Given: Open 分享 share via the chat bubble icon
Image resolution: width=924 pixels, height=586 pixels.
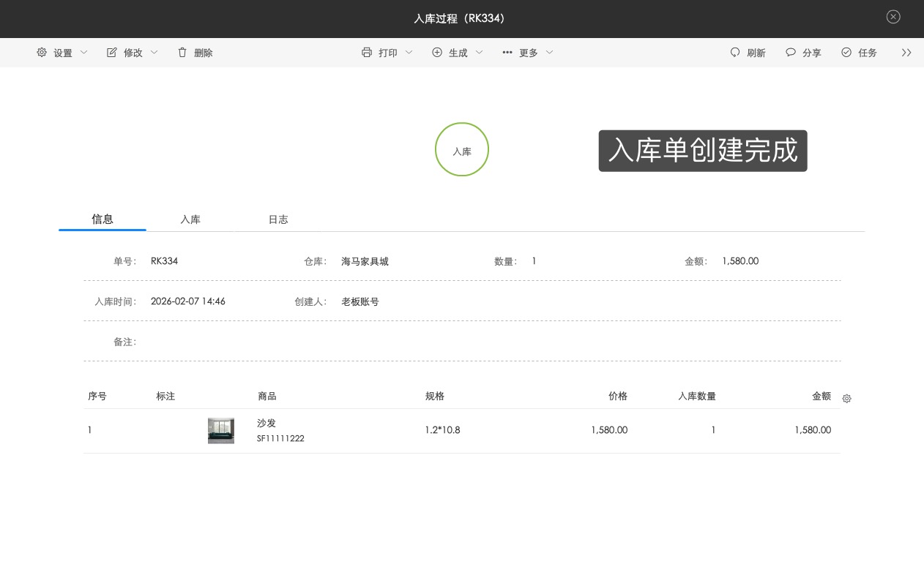Looking at the screenshot, I should pyautogui.click(x=791, y=52).
